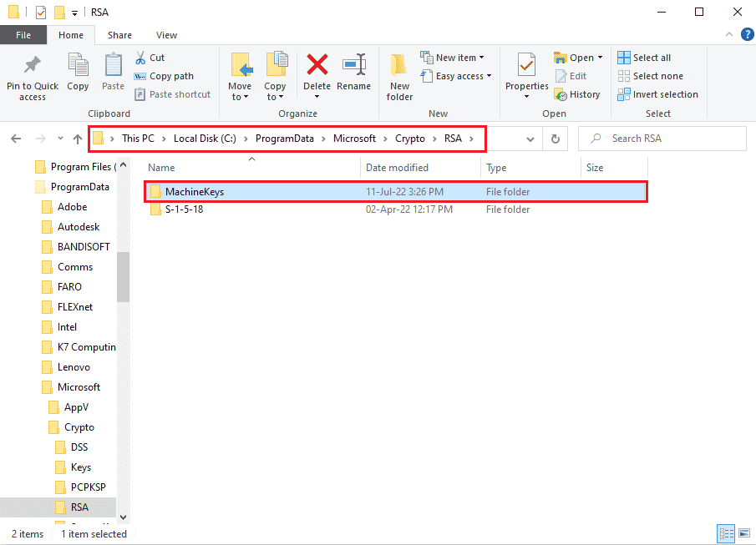Select Lenovo in navigation tree

point(74,367)
